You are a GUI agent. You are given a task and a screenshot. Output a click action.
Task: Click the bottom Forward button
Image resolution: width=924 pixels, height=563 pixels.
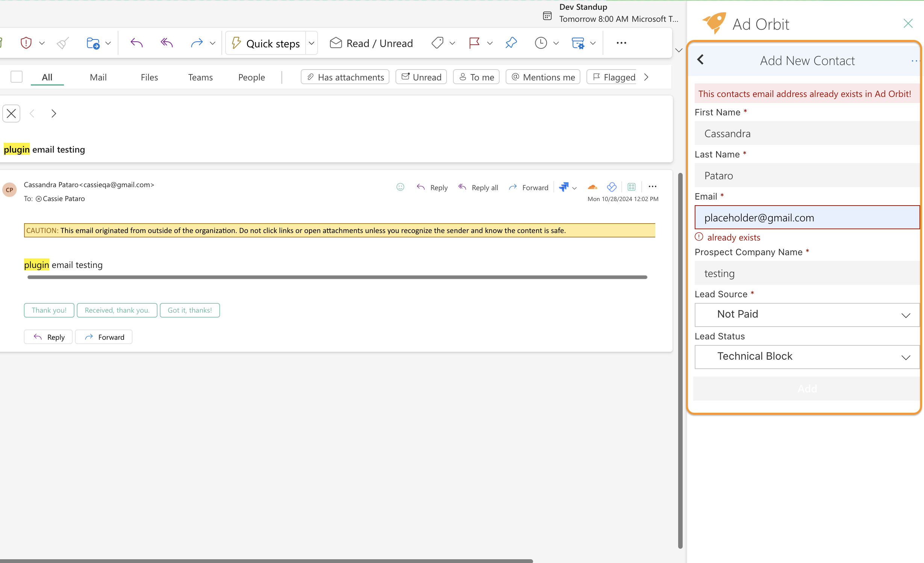pos(104,337)
